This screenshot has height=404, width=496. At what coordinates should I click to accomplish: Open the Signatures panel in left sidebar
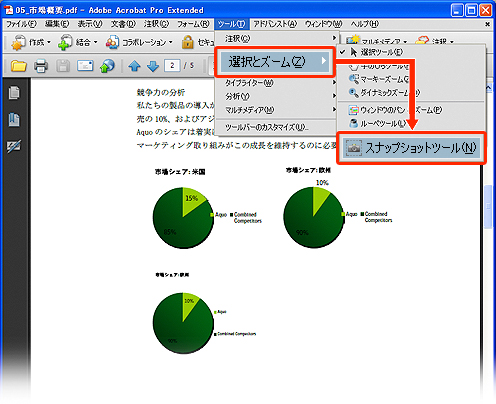(x=14, y=146)
